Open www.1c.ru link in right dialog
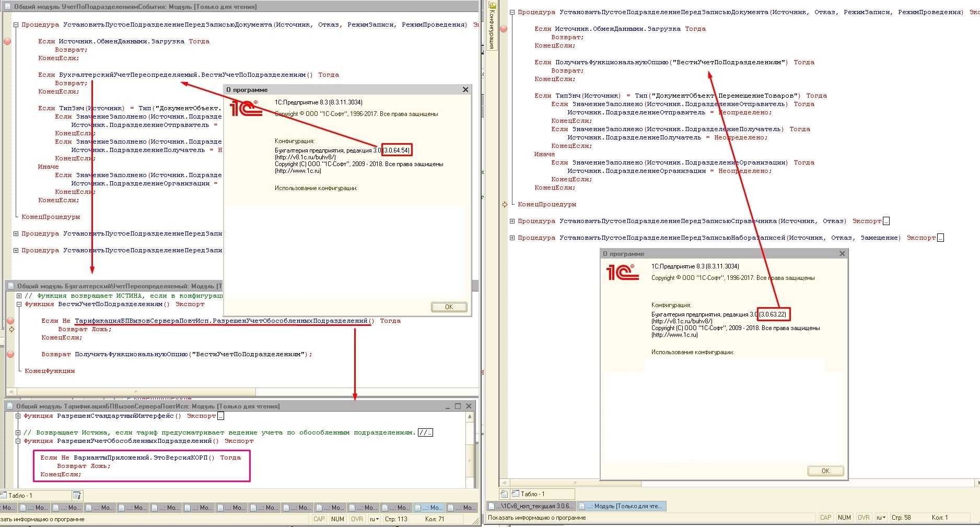980x527 pixels. pyautogui.click(x=675, y=335)
